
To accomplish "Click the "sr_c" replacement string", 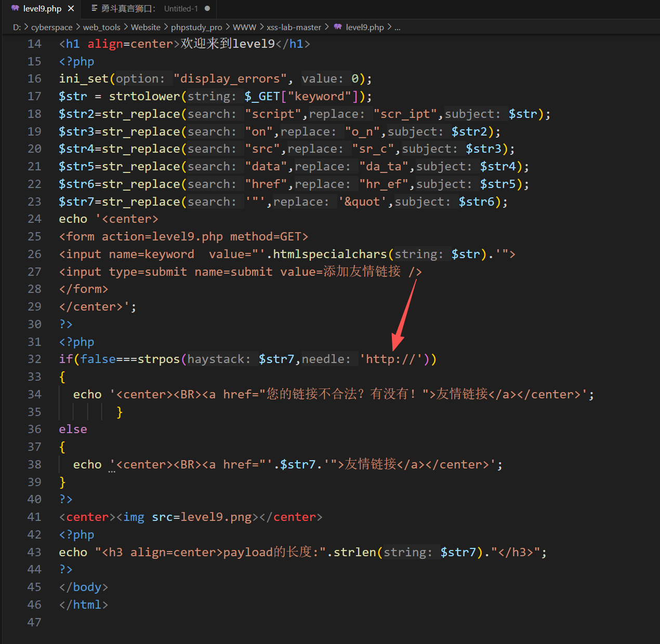I will pos(373,149).
